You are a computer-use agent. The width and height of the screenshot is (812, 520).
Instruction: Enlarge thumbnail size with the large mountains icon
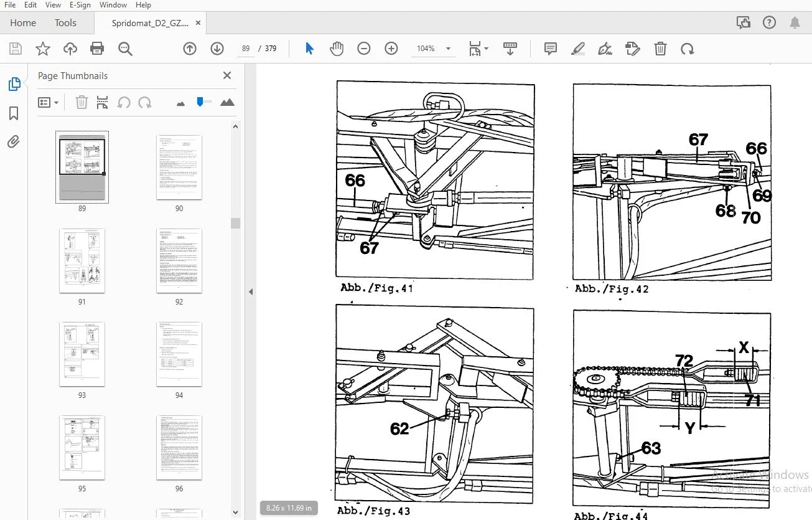(x=227, y=102)
